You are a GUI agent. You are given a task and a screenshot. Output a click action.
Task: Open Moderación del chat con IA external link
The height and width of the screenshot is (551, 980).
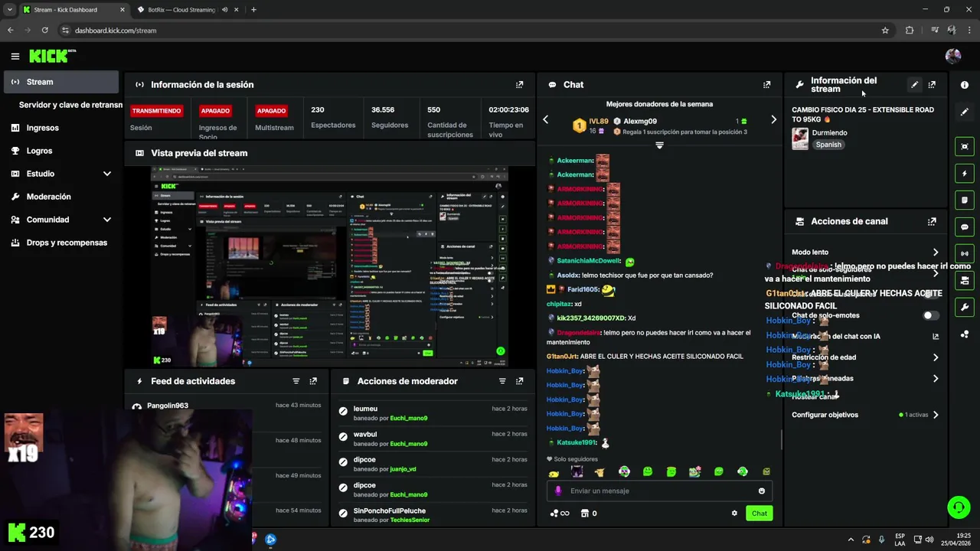[936, 336]
